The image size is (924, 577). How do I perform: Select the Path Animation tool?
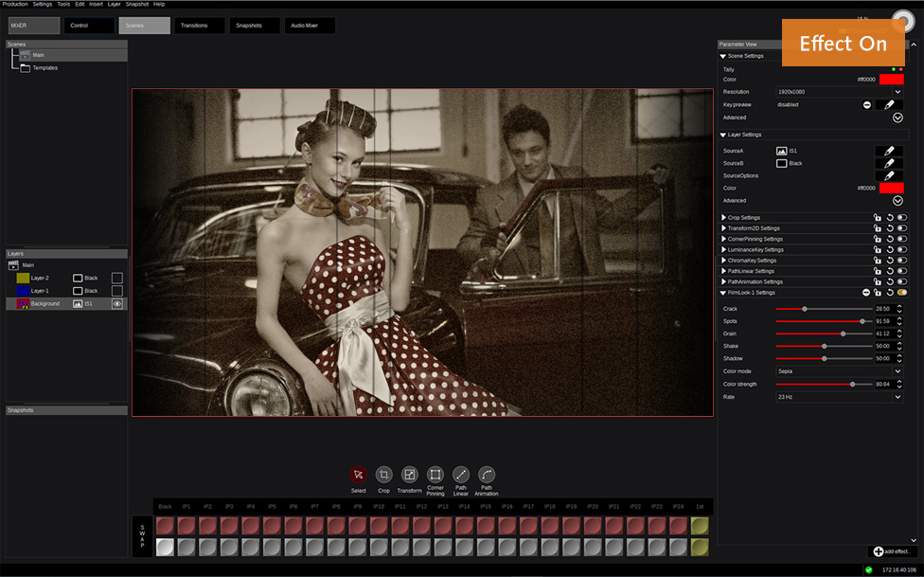(x=486, y=475)
